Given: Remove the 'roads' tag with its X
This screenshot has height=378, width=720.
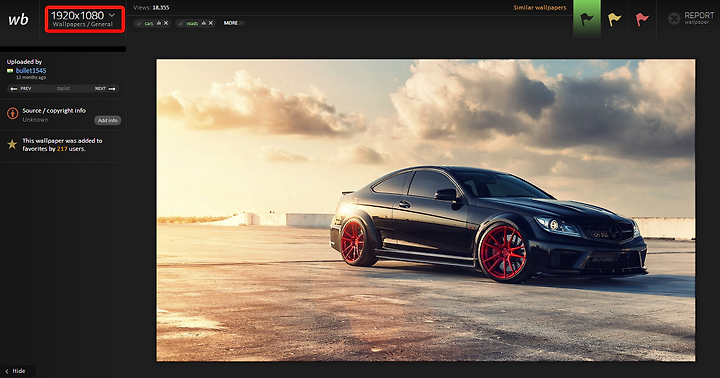Looking at the screenshot, I should (211, 23).
